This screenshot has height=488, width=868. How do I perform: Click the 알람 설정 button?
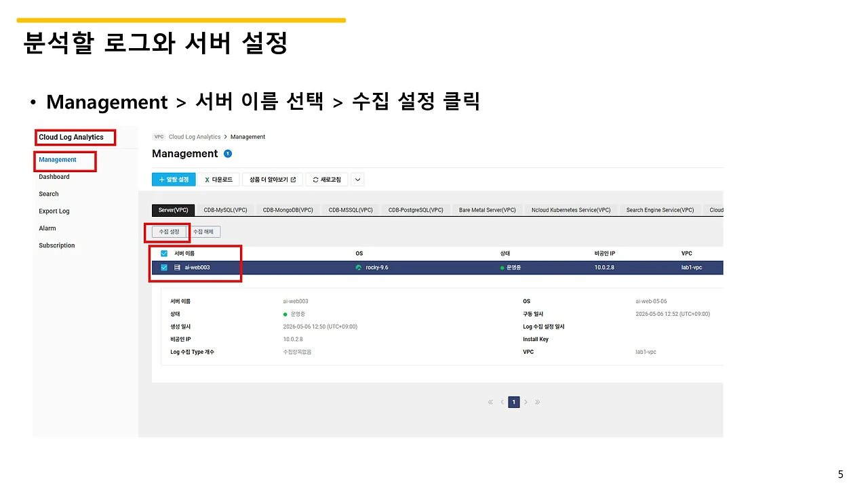point(174,180)
